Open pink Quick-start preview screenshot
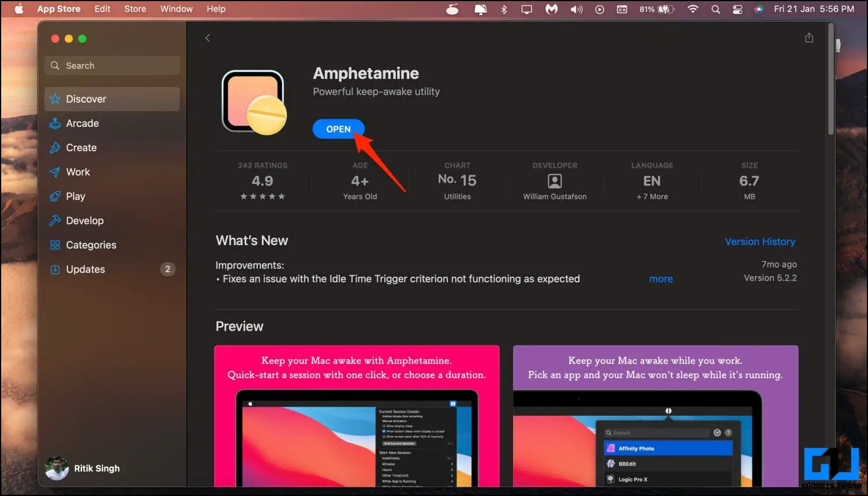Viewport: 868px width, 496px height. coord(357,416)
